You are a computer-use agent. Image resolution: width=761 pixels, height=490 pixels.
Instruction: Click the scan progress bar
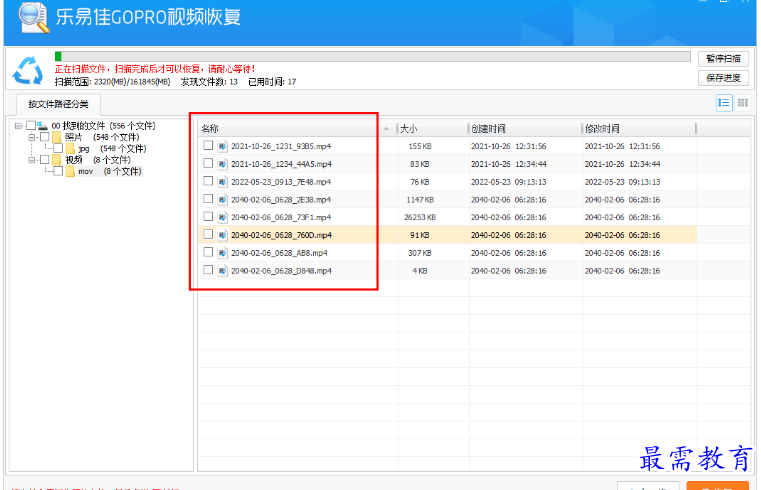point(372,57)
